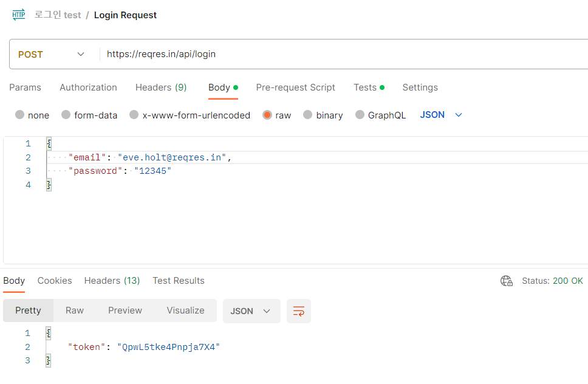Select the request Body tab
The image size is (588, 384).
click(x=223, y=87)
